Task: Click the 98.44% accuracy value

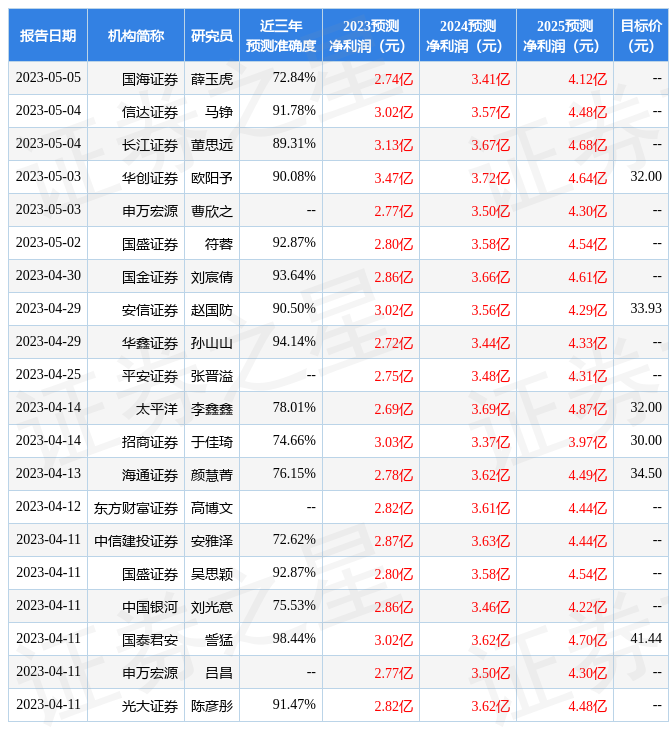Action: click(x=294, y=638)
